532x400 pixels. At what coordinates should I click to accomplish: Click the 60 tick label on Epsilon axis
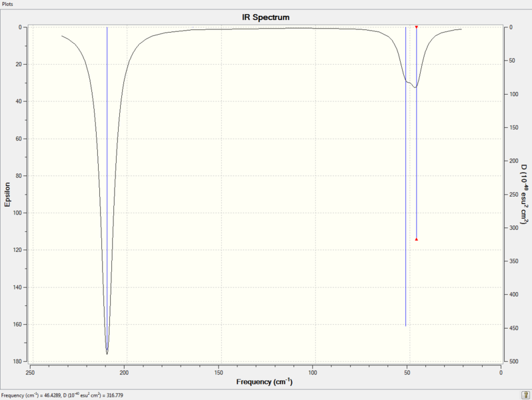pos(19,139)
